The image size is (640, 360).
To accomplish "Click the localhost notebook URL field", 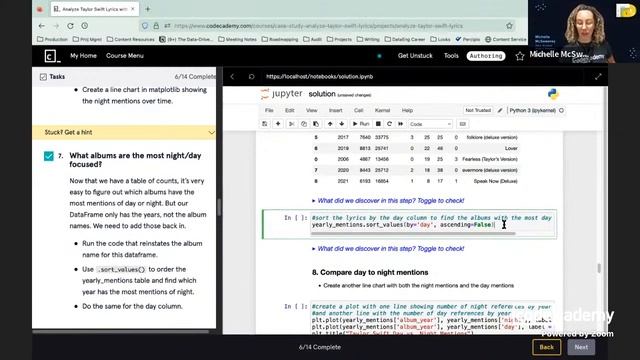I will pos(319,76).
